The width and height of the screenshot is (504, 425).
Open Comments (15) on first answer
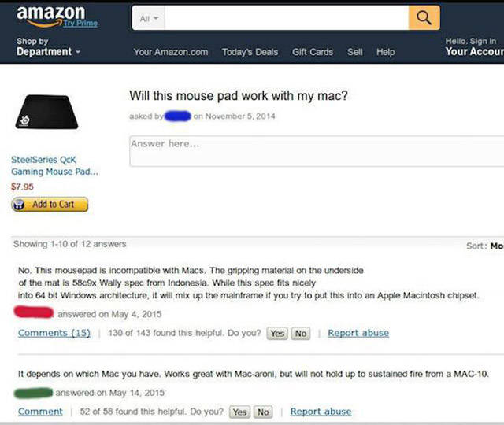(54, 333)
